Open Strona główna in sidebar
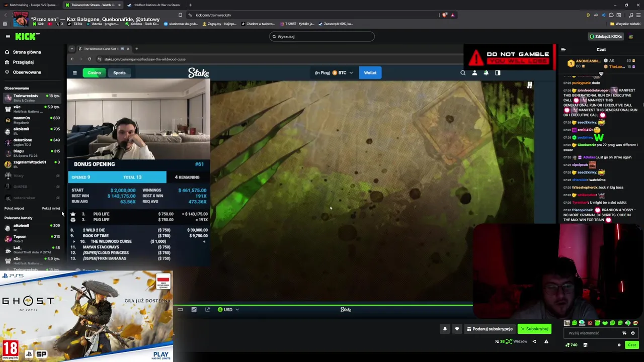Image resolution: width=644 pixels, height=362 pixels. [x=27, y=52]
